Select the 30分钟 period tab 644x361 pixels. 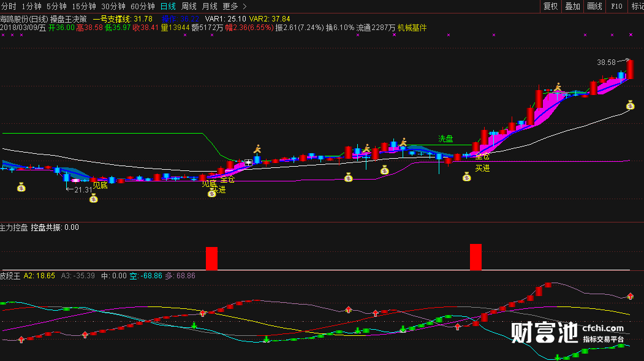[x=113, y=7]
